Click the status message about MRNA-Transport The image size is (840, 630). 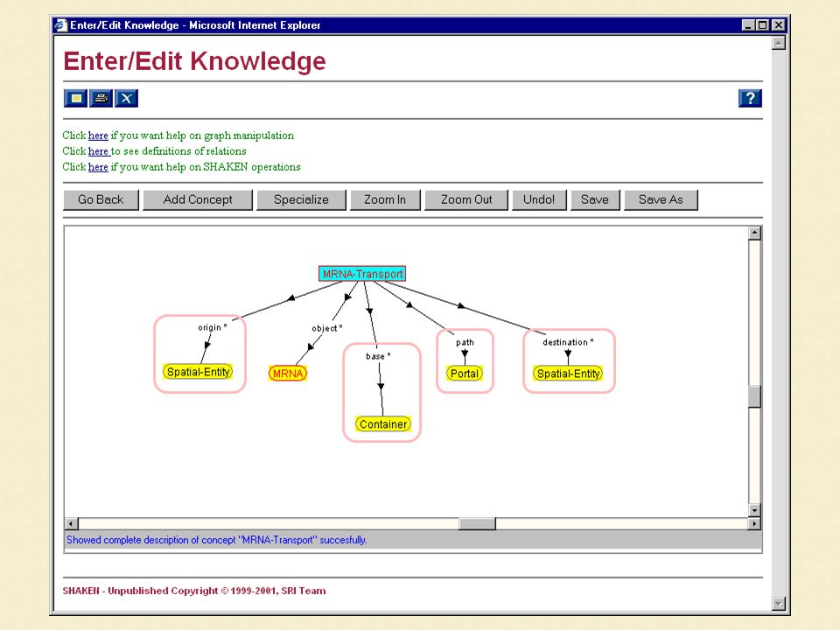pyautogui.click(x=216, y=540)
